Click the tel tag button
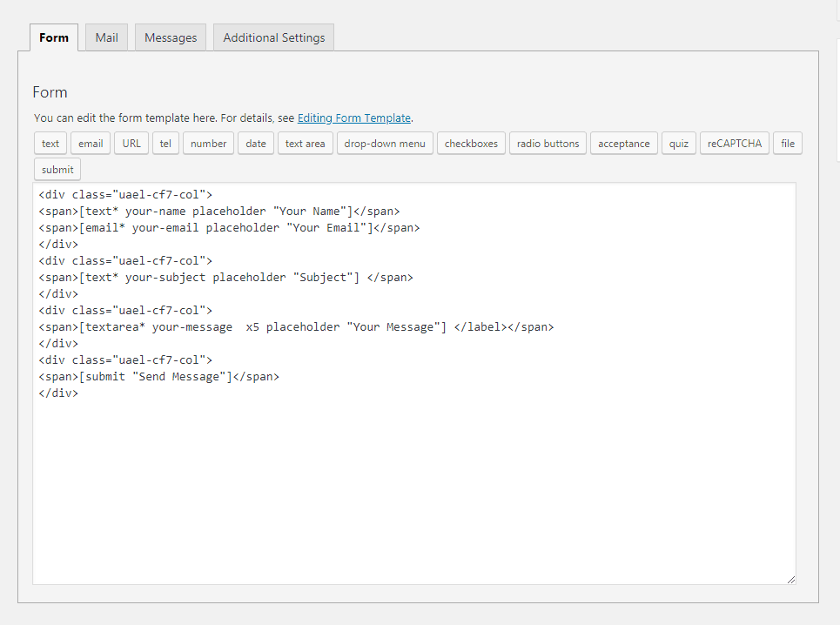 pos(165,144)
